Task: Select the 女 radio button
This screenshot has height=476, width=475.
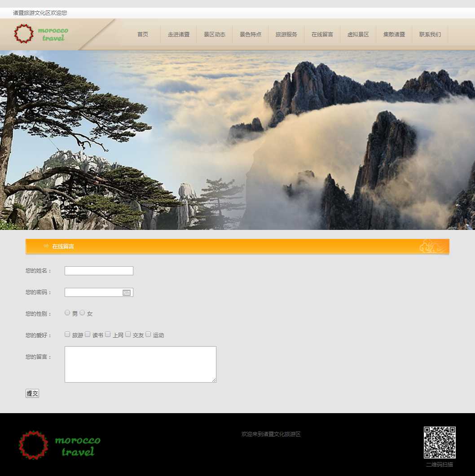Action: coord(82,313)
